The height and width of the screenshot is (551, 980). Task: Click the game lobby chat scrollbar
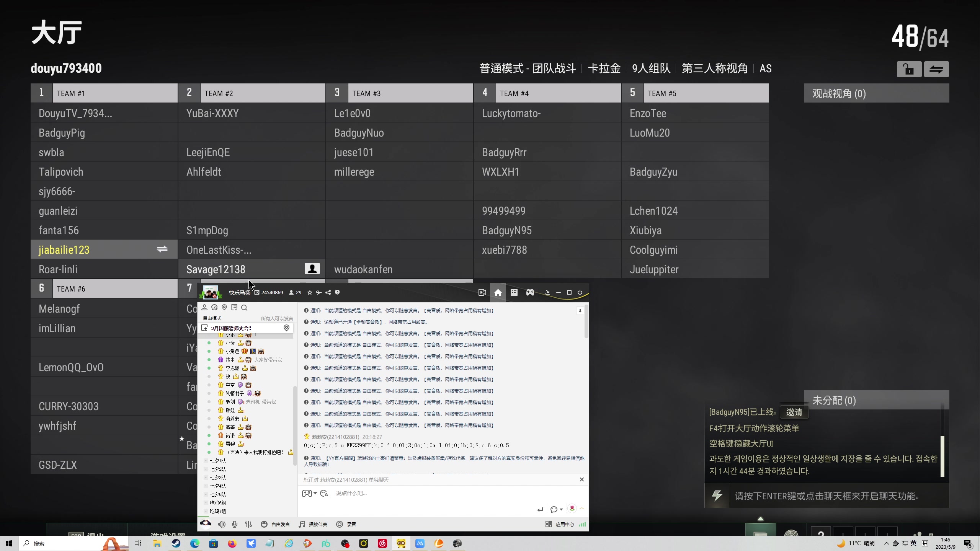pyautogui.click(x=942, y=456)
